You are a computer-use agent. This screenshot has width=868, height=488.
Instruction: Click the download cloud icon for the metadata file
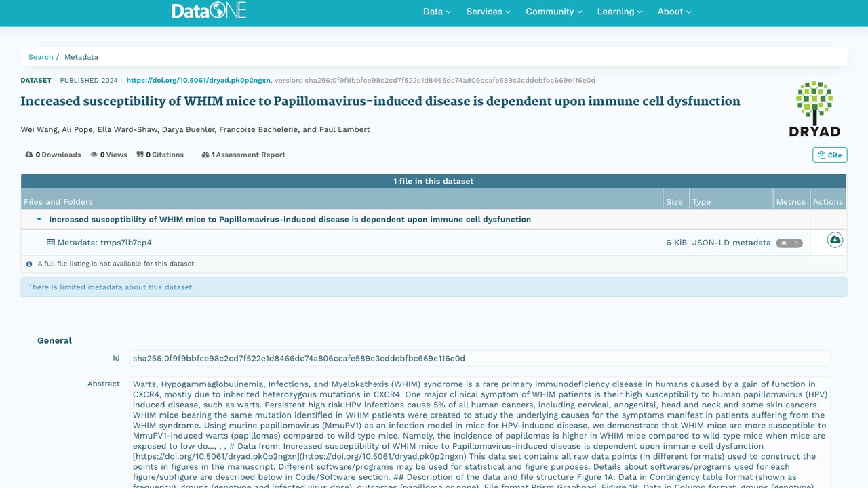click(x=835, y=240)
